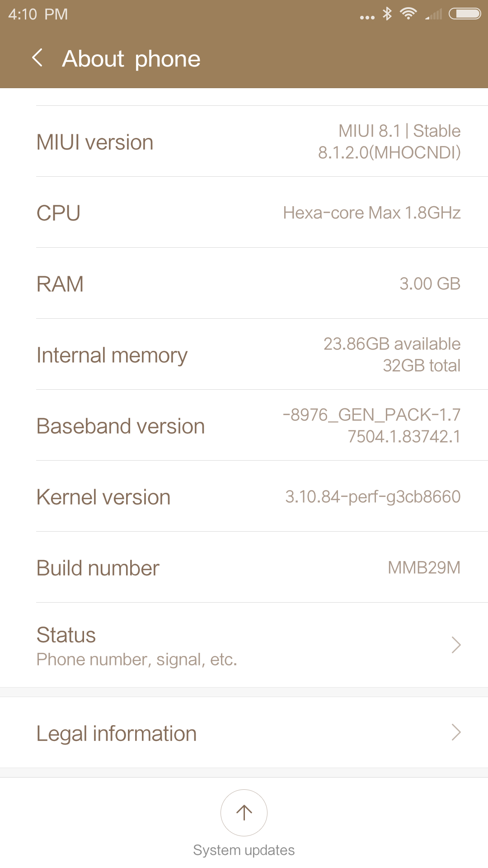
Task: Tap the System updates arrow icon
Action: tap(244, 812)
